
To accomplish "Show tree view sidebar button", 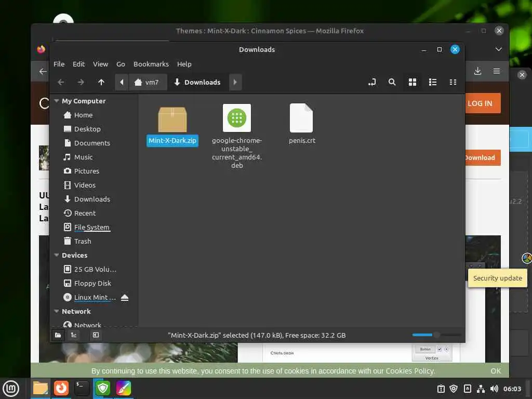I will pyautogui.click(x=74, y=335).
